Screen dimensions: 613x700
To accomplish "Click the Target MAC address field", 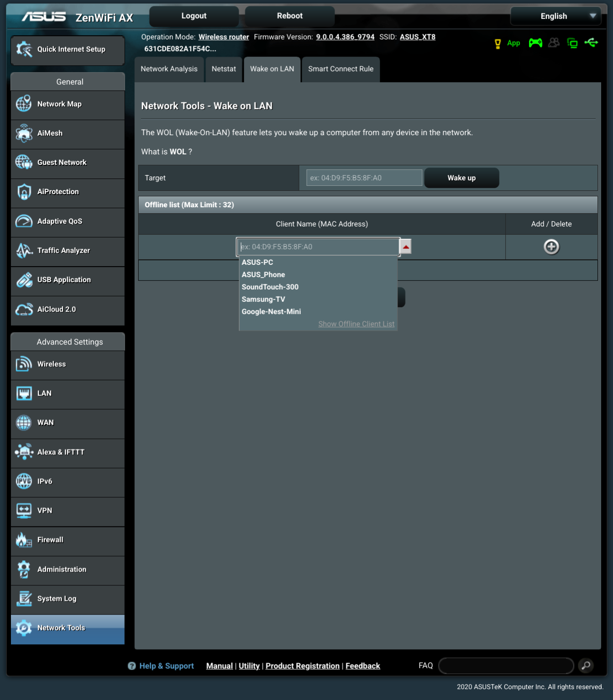I will 364,178.
